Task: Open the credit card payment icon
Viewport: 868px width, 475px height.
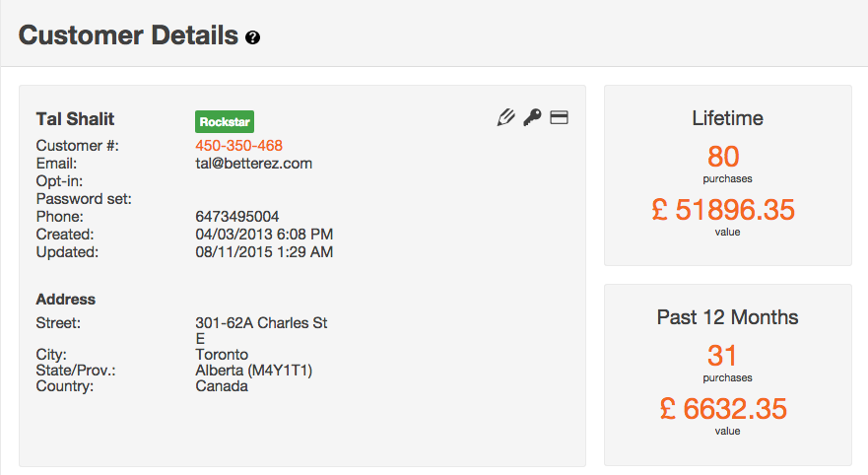Action: pyautogui.click(x=560, y=118)
